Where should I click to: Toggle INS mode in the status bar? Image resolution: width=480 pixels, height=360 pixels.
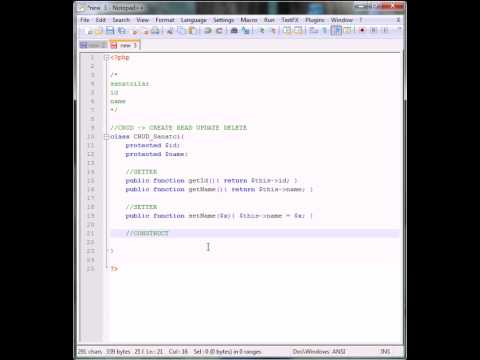tap(385, 351)
